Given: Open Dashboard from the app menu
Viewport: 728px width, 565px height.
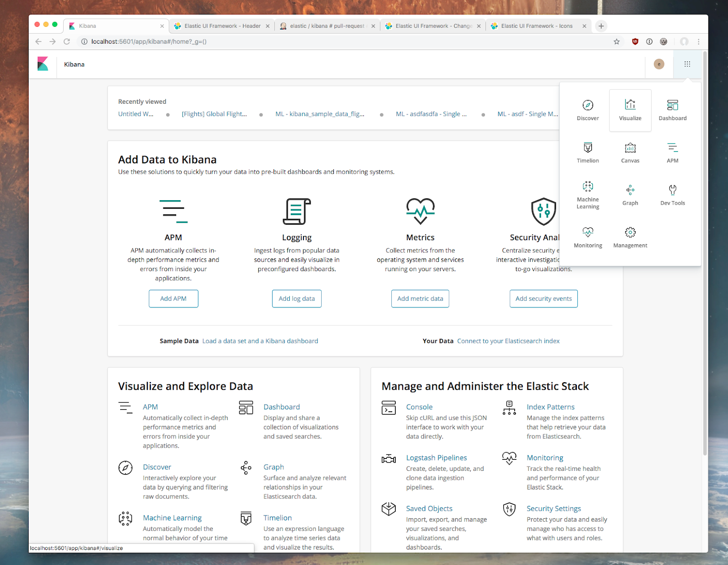Looking at the screenshot, I should click(x=672, y=111).
